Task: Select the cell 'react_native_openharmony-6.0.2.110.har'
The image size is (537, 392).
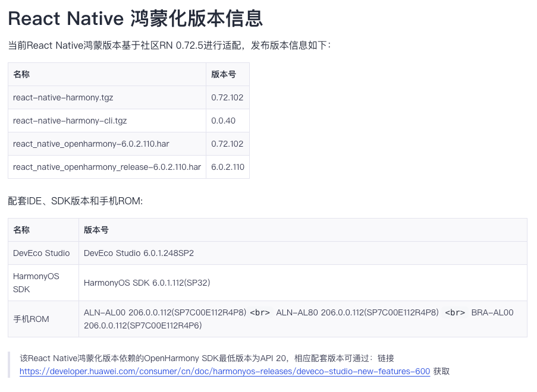Action: (107, 144)
